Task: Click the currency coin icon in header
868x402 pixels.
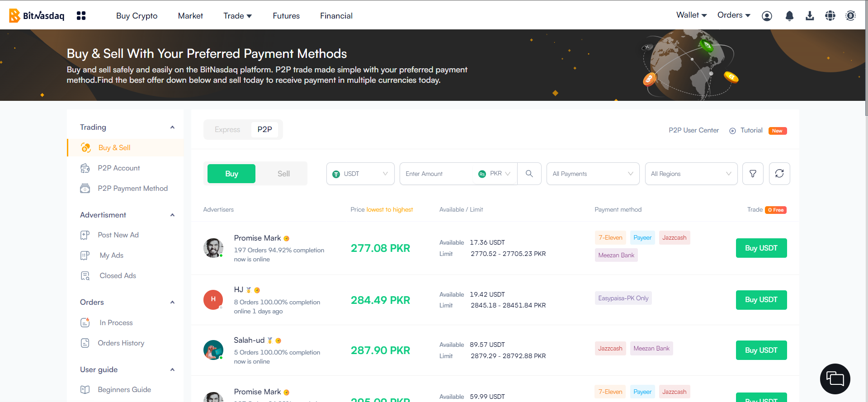Action: point(850,16)
